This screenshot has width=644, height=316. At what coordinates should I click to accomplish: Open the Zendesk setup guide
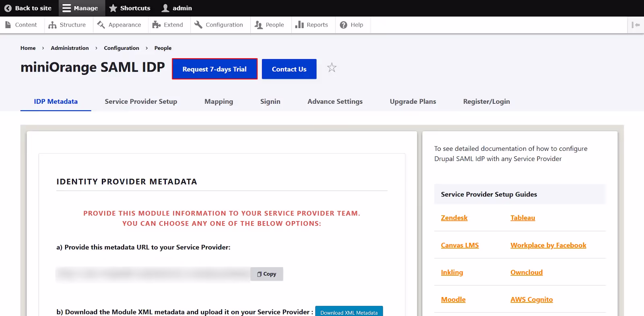coord(454,218)
